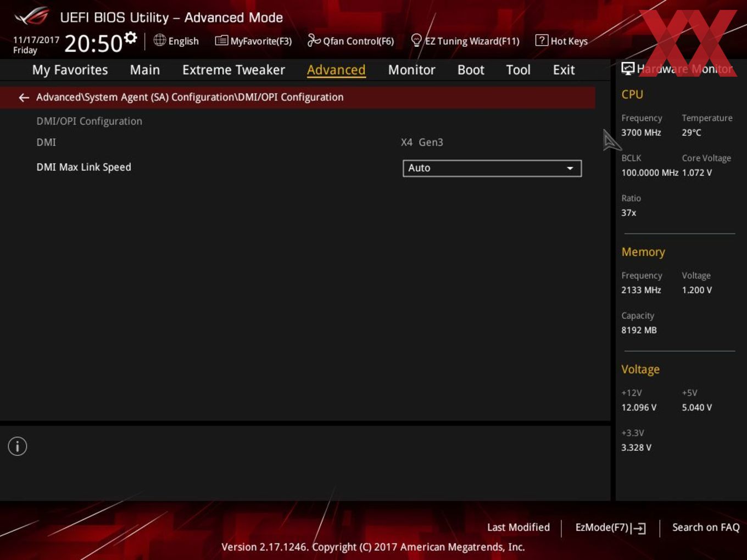Show the Hot Keys list
The height and width of the screenshot is (560, 747).
point(561,41)
